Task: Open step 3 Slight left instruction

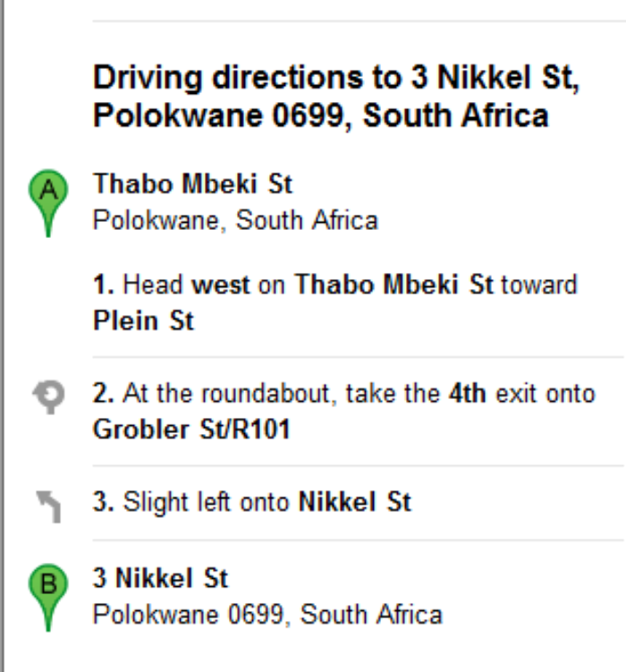Action: [x=251, y=502]
